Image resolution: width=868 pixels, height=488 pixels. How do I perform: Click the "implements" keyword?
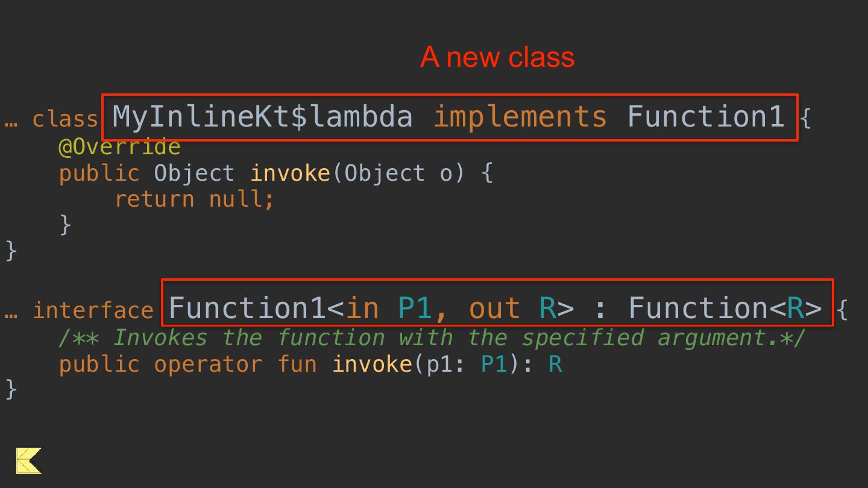pos(520,116)
